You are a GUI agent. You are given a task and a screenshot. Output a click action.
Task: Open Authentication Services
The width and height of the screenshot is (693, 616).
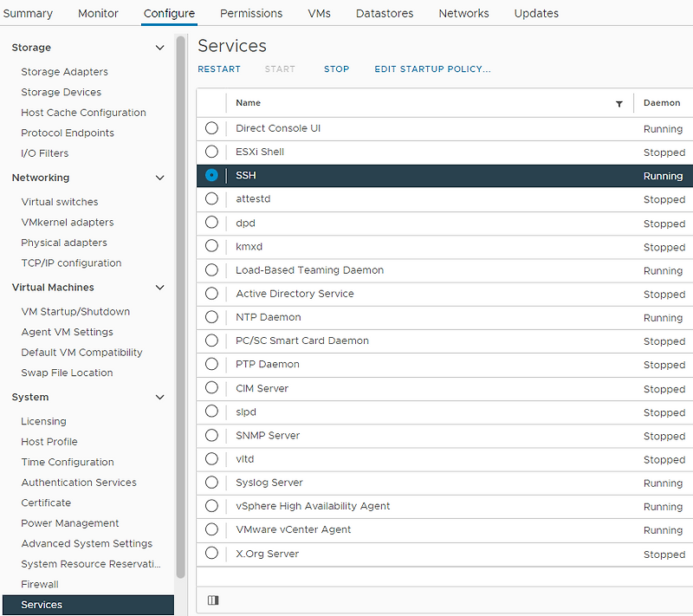pos(79,482)
